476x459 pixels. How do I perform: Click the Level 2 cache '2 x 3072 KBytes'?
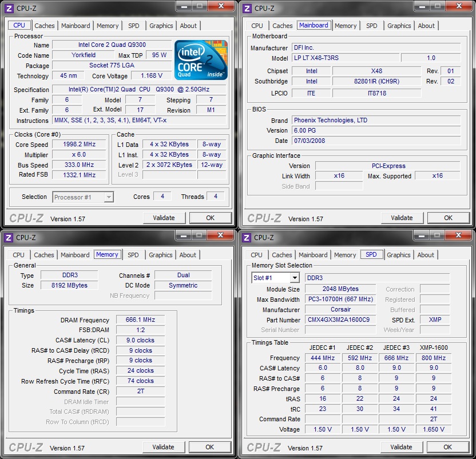[169, 165]
